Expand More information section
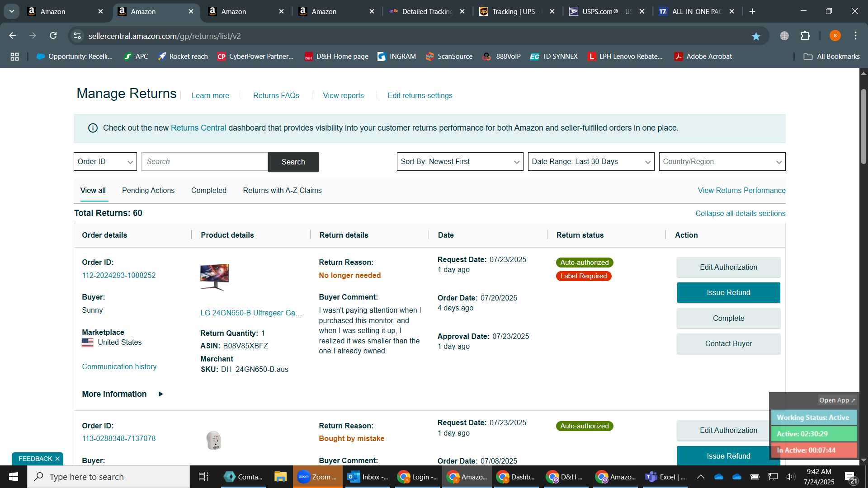868x488 pixels. pos(123,394)
